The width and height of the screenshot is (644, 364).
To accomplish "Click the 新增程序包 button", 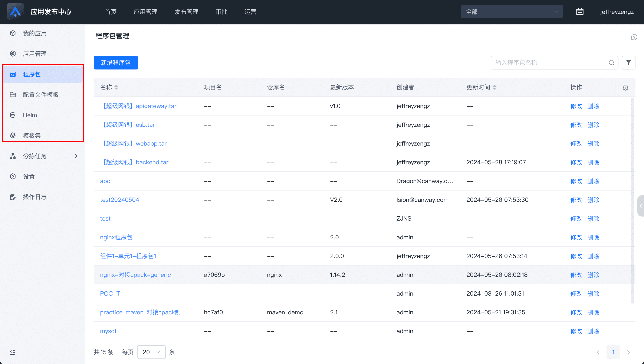I will coord(116,63).
